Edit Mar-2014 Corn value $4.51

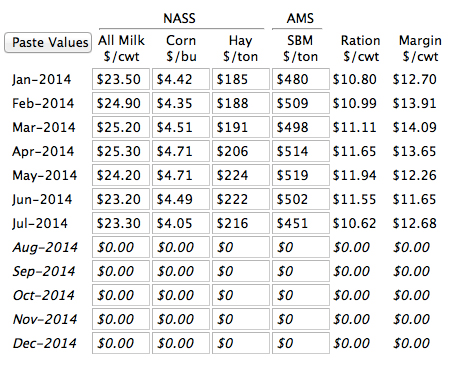[181, 127]
